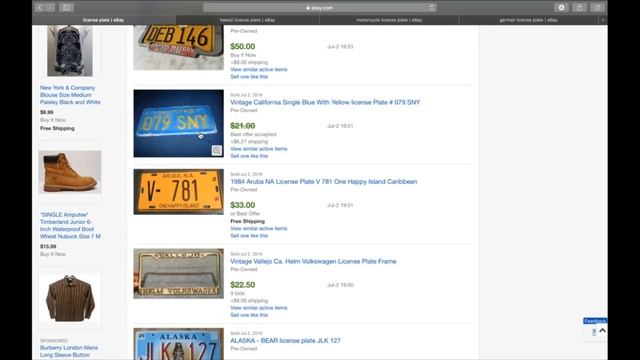
Task: Reload the page from address bar
Action: 431,7
